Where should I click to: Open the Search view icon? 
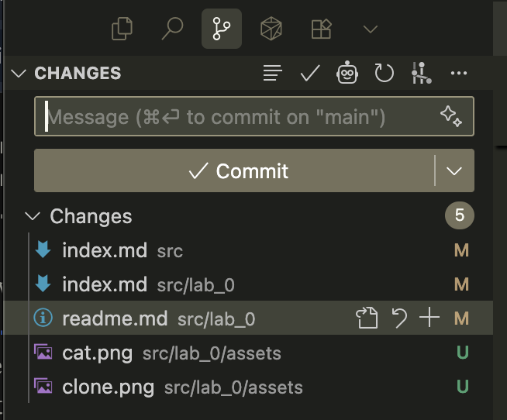[171, 29]
